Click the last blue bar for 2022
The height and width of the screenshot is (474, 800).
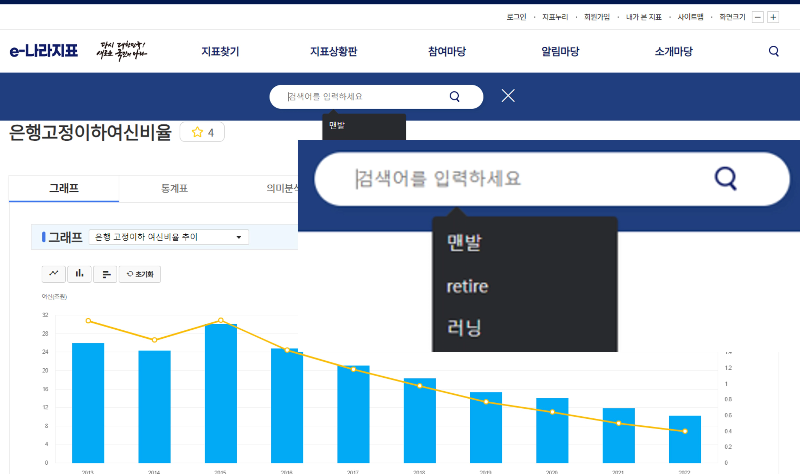point(685,439)
